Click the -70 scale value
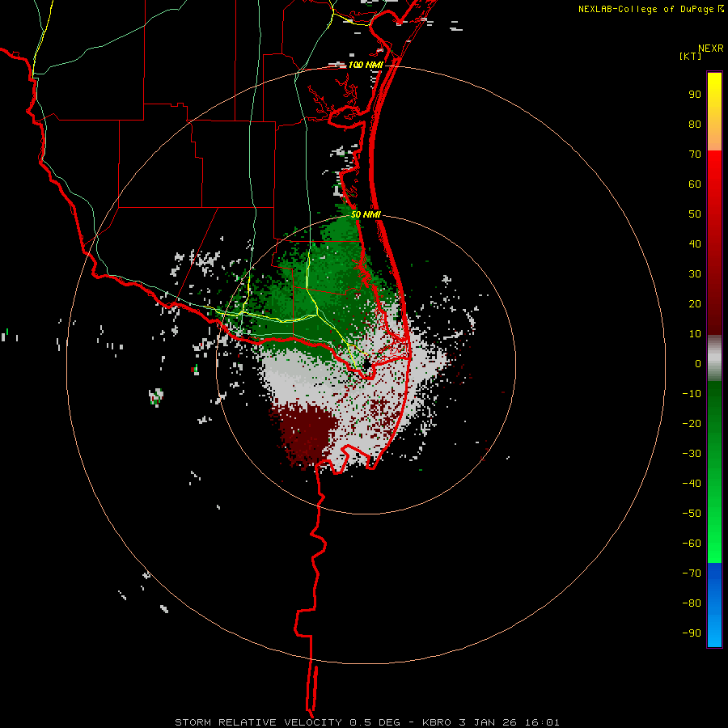 click(692, 574)
